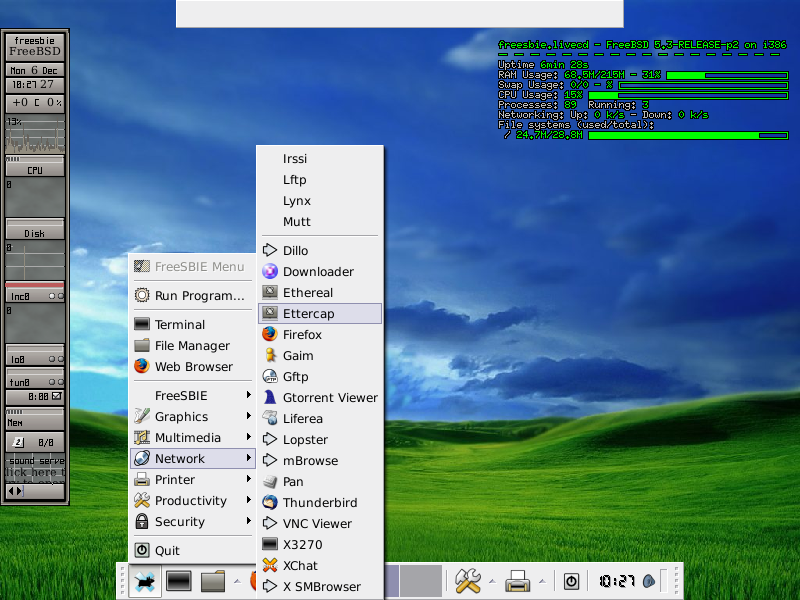Click the lnc0 interface label in the monitor
Screen dimensions: 800x600
(20, 296)
